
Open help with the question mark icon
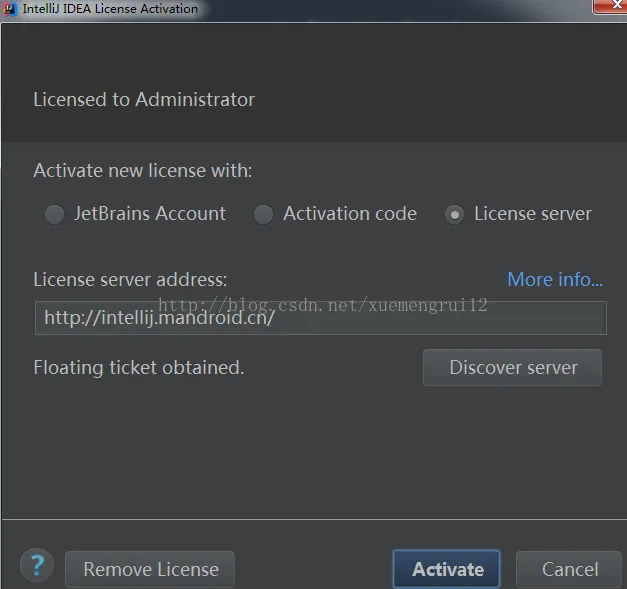click(37, 567)
